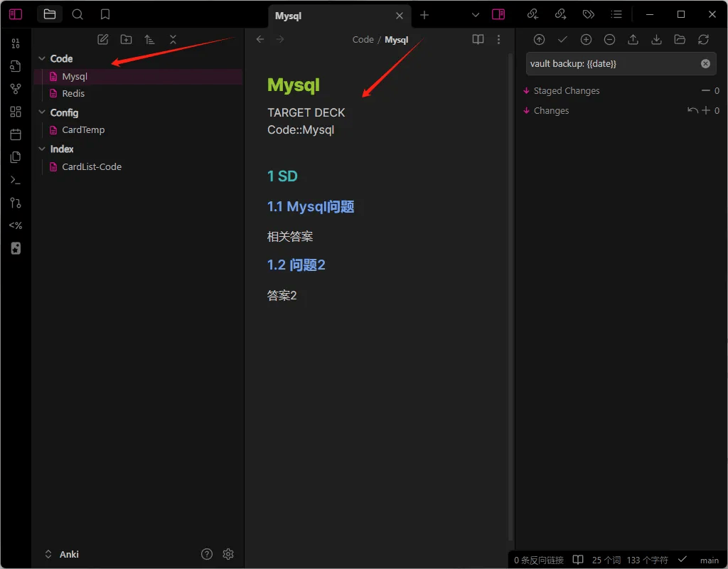Discard all changes
This screenshot has width=728, height=569.
coord(692,110)
